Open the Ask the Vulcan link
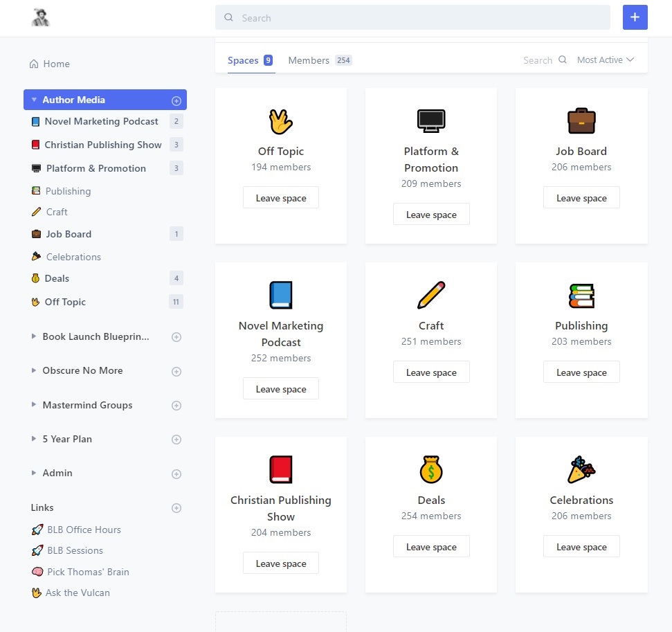 click(78, 593)
